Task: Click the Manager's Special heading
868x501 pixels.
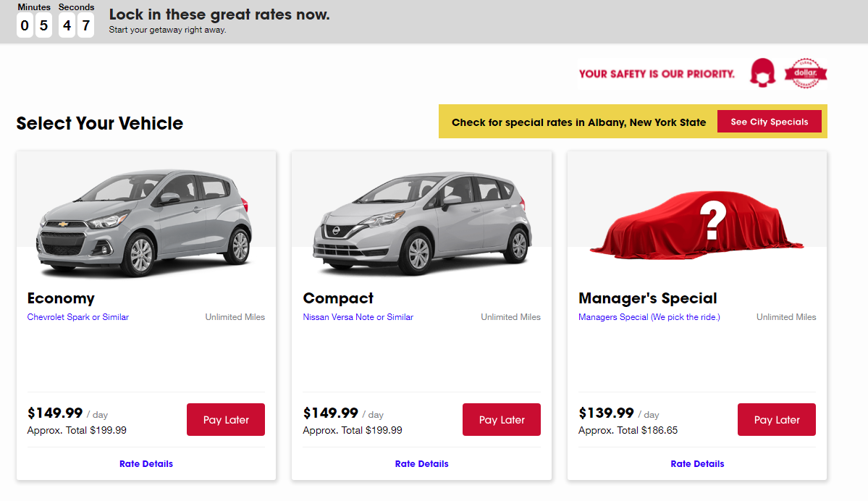Action: point(648,298)
